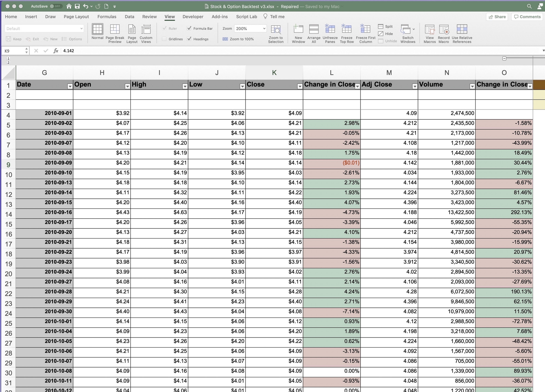This screenshot has height=392, width=545.
Task: Open the Script Lab tab
Action: (247, 17)
